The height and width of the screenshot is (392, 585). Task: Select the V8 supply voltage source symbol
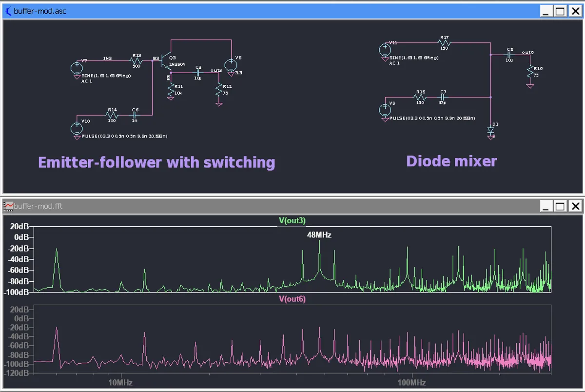pyautogui.click(x=231, y=65)
